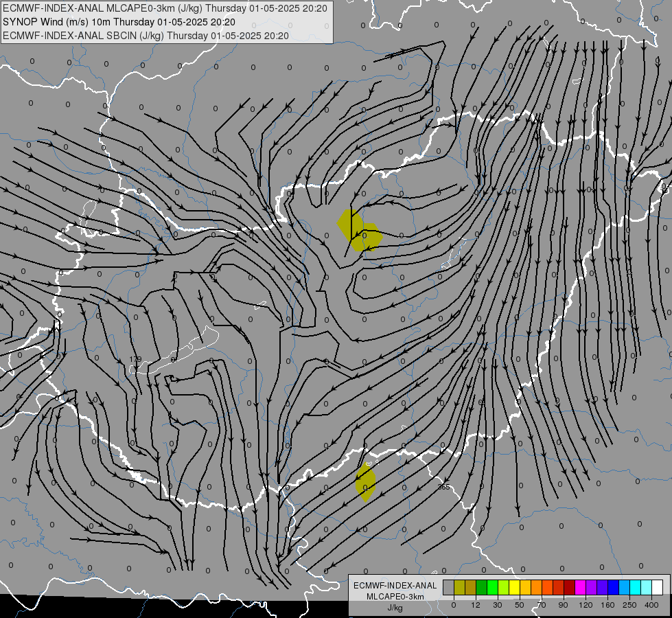672x618 pixels.
Task: Click the map value 365
Action: [x=443, y=487]
